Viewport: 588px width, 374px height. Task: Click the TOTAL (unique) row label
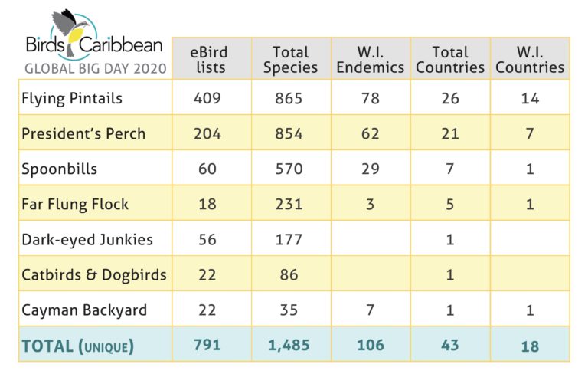click(x=77, y=346)
